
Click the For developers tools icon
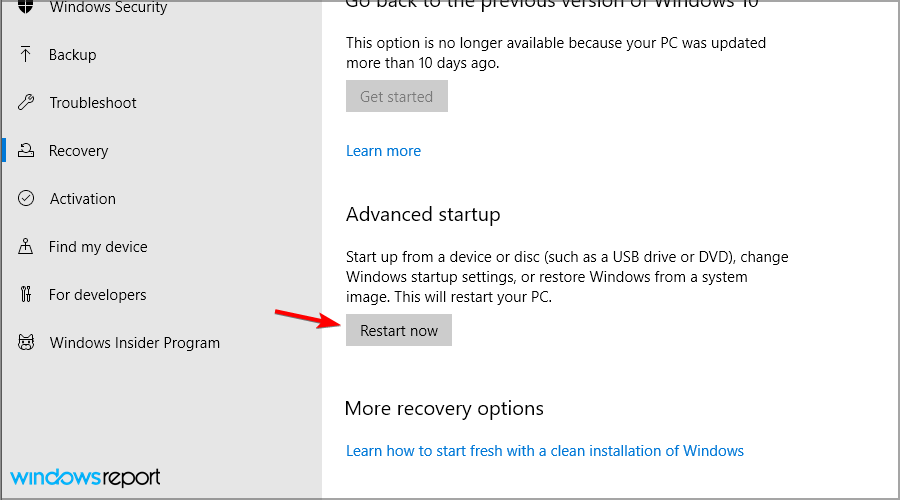[27, 295]
